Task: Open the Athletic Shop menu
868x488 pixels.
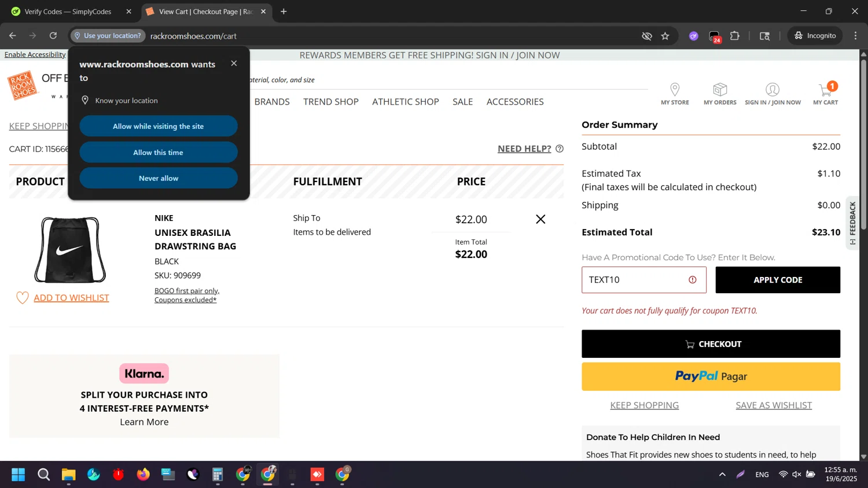Action: pyautogui.click(x=406, y=102)
